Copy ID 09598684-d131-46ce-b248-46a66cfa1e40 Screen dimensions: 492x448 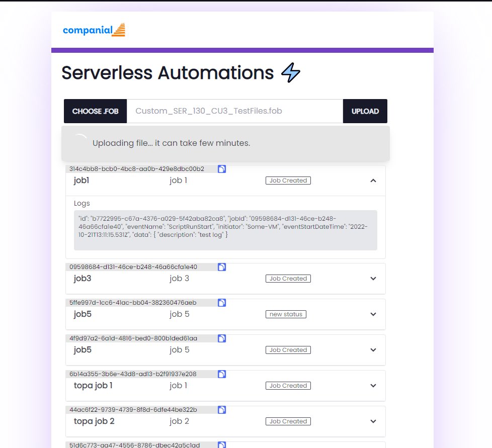(x=222, y=267)
